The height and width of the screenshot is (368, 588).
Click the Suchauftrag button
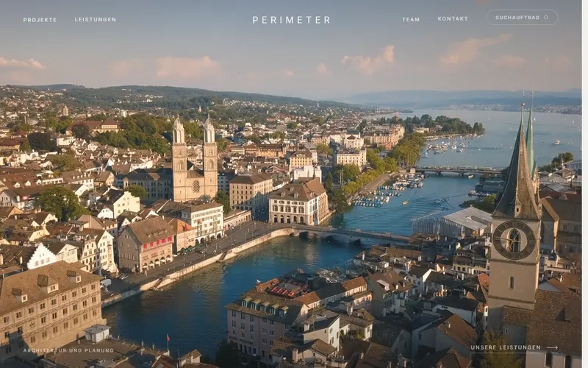click(x=522, y=17)
